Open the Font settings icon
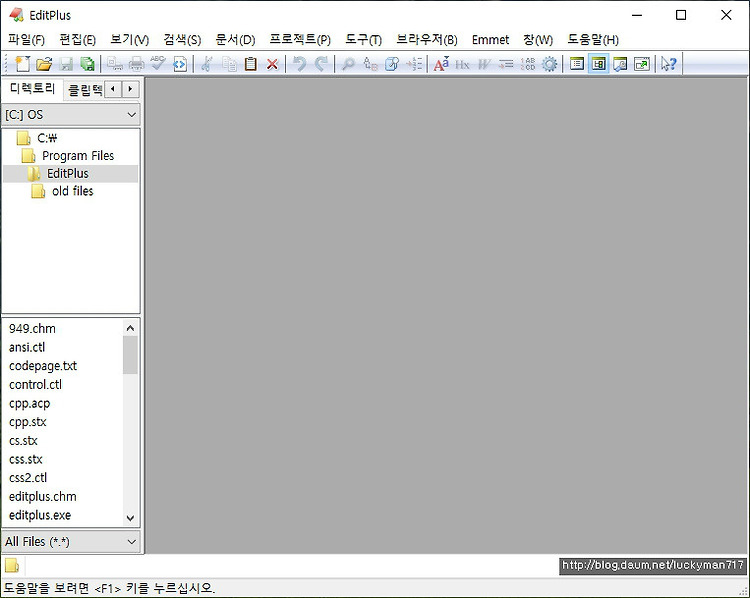 coord(441,64)
